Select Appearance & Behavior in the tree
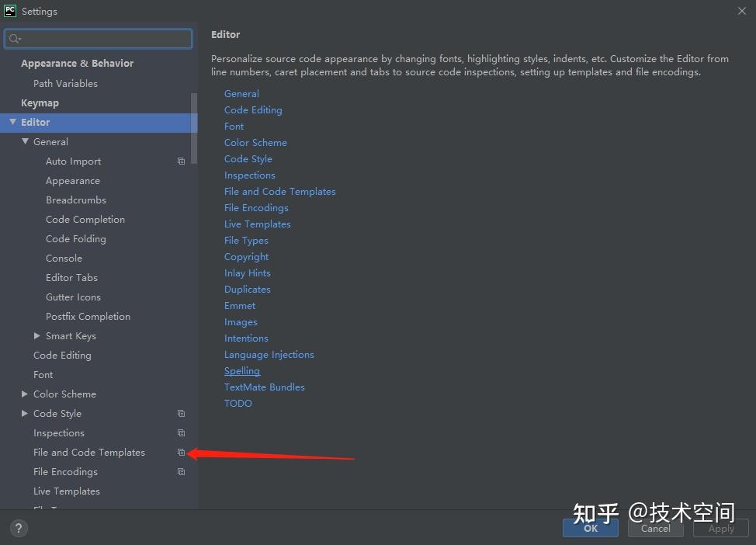The image size is (756, 545). (77, 63)
